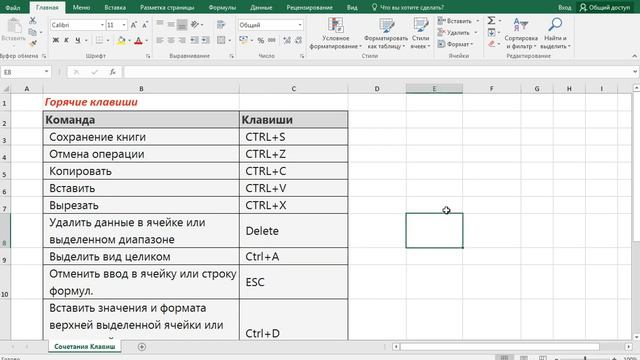640x360 pixels.
Task: Click the comma style 000 icon
Action: (x=271, y=40)
